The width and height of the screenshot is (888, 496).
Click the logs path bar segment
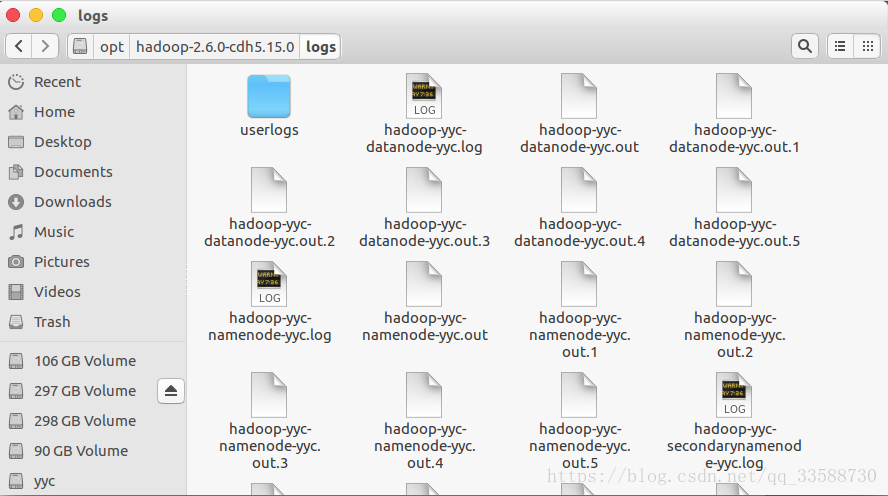321,46
